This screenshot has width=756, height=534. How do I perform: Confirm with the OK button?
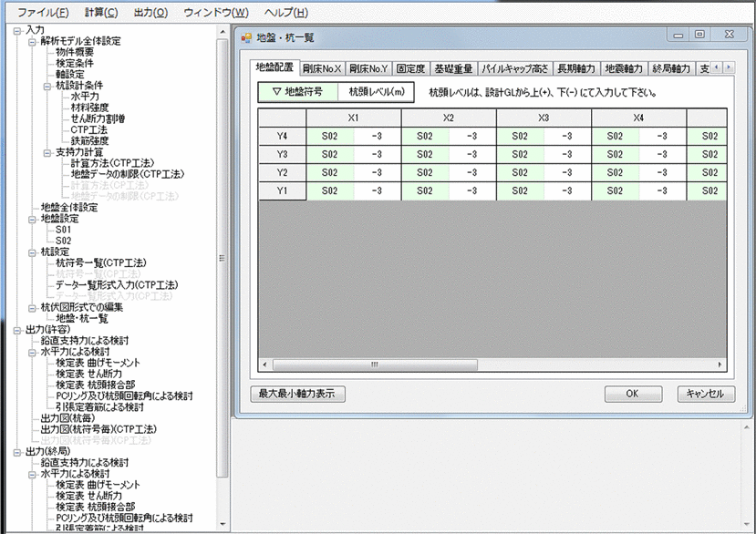[633, 394]
